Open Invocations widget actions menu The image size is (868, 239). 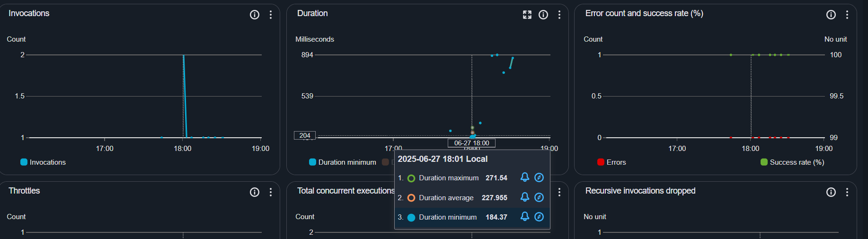(x=271, y=15)
